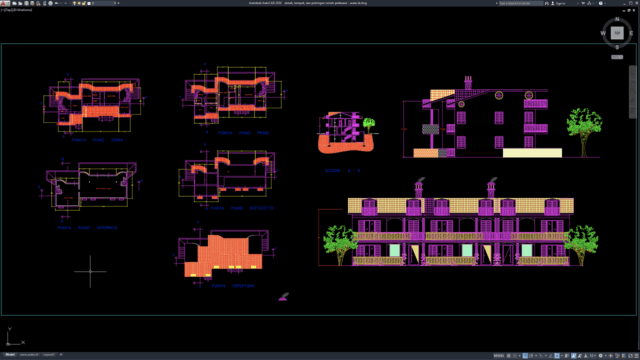Open the Help question mark icon
Viewport: 640px width, 360px height.
coord(601,3)
